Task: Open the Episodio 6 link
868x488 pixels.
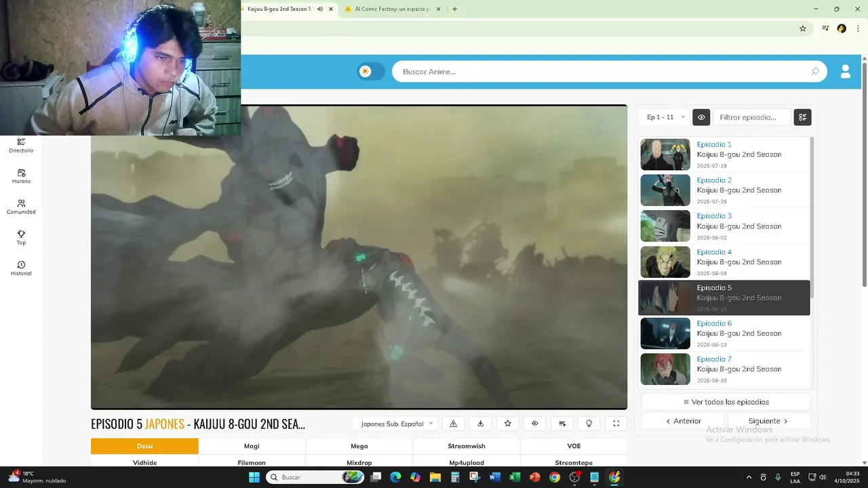Action: (x=714, y=323)
